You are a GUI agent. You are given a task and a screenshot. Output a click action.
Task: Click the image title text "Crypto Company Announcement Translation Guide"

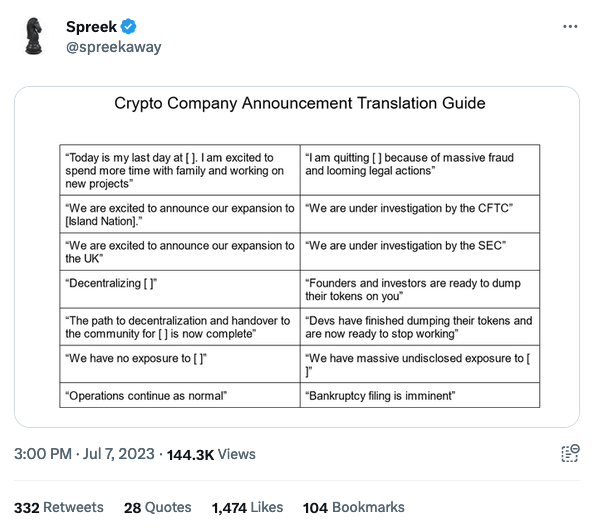click(x=300, y=103)
